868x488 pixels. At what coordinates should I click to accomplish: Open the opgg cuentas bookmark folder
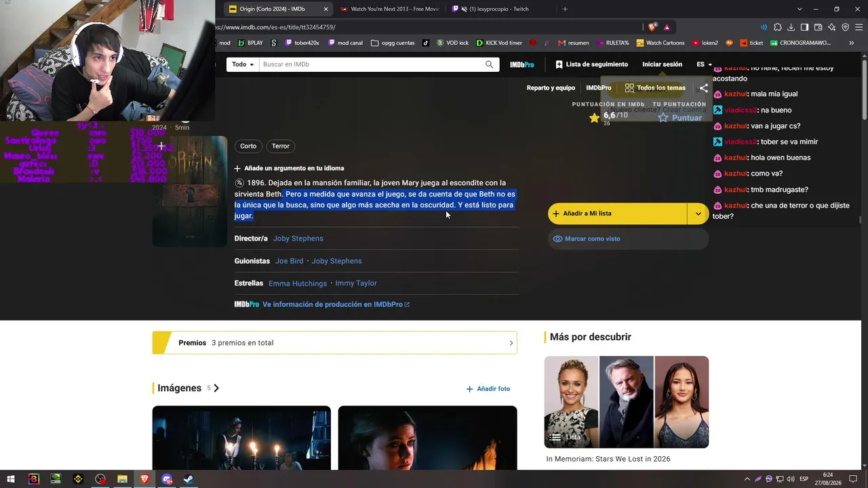(x=393, y=43)
